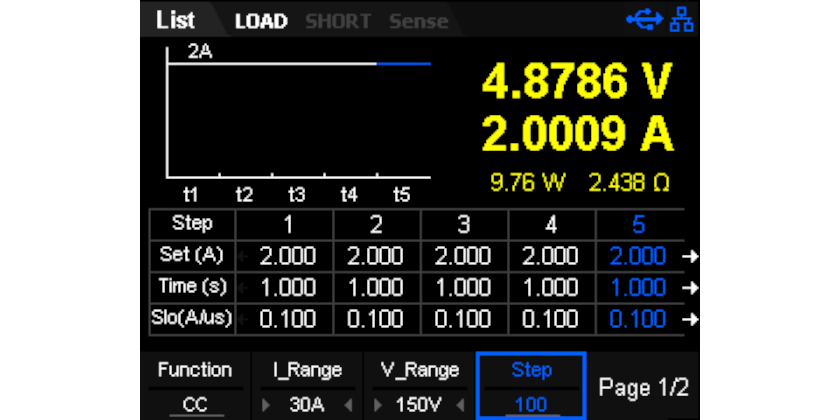Click the blue t5 waveform segment
This screenshot has width=840, height=420.
403,64
